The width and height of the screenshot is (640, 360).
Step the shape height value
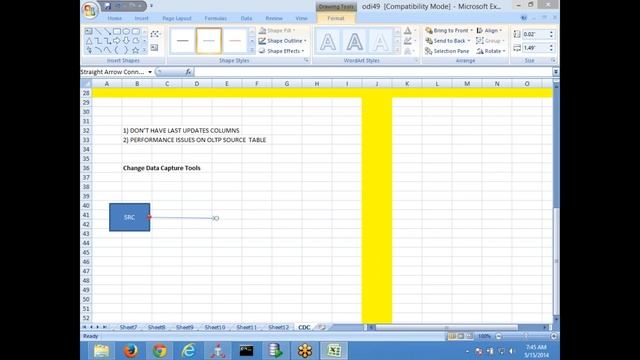[x=551, y=34]
